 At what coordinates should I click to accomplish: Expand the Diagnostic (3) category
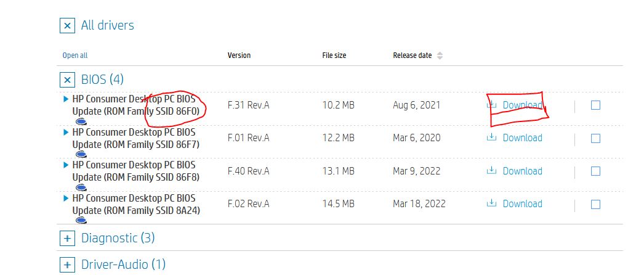point(67,238)
